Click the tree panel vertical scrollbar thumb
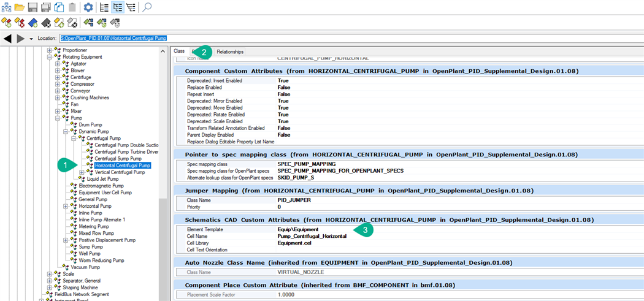This screenshot has width=644, height=301. click(x=163, y=250)
